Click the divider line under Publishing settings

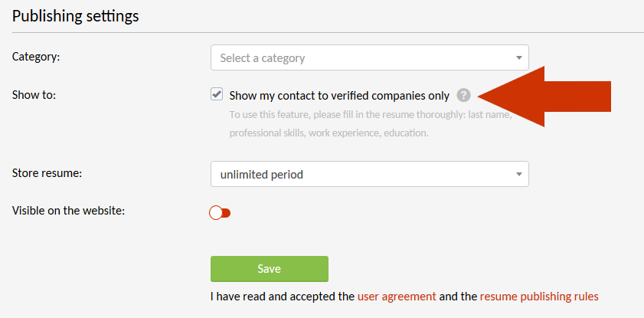point(322,33)
